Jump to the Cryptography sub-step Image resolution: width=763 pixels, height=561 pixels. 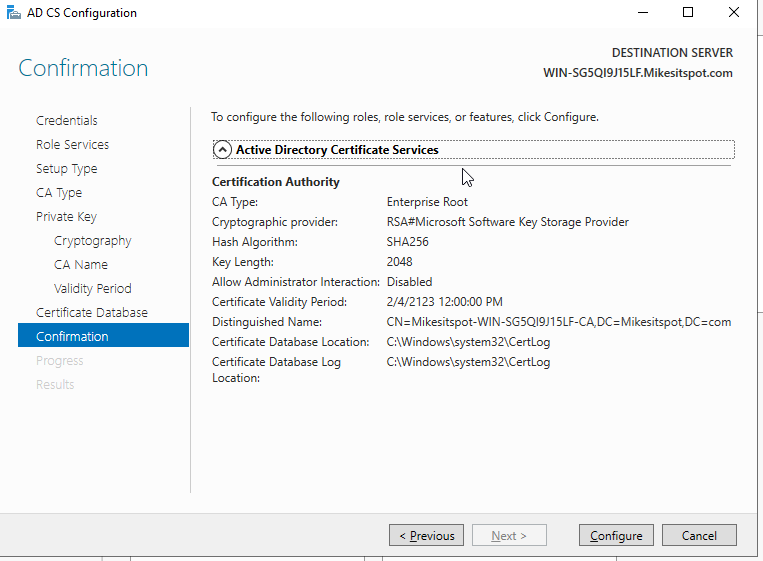[x=92, y=241]
